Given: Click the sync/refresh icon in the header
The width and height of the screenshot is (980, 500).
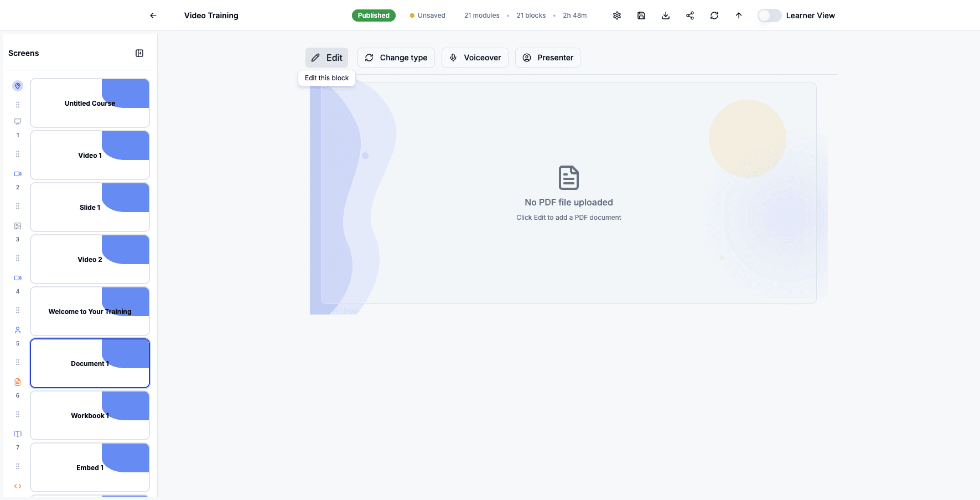Looking at the screenshot, I should (x=714, y=16).
